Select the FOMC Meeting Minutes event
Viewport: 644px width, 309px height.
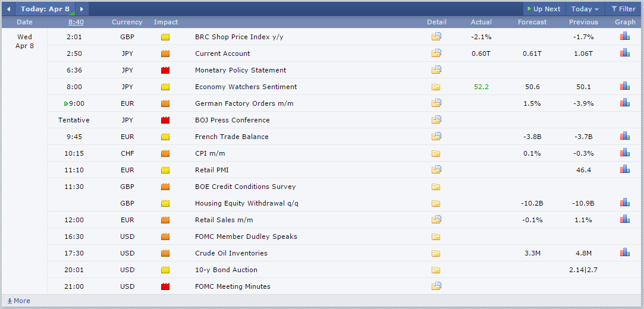[233, 286]
